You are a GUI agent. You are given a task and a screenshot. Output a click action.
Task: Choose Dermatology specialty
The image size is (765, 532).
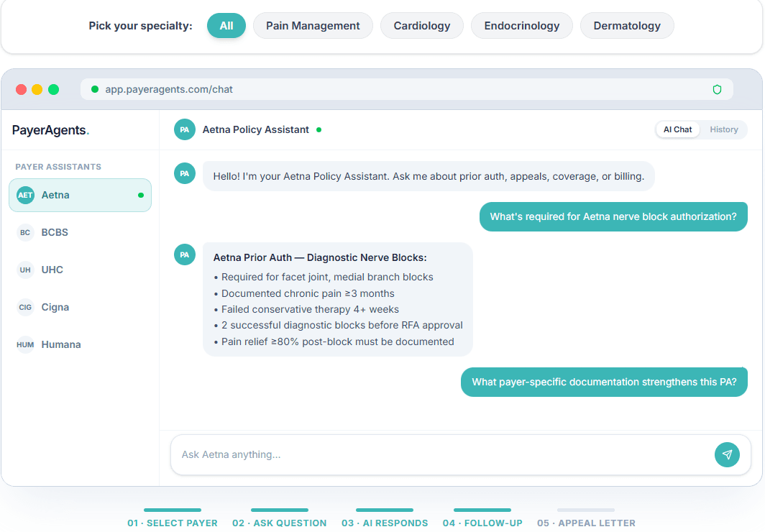pyautogui.click(x=627, y=26)
